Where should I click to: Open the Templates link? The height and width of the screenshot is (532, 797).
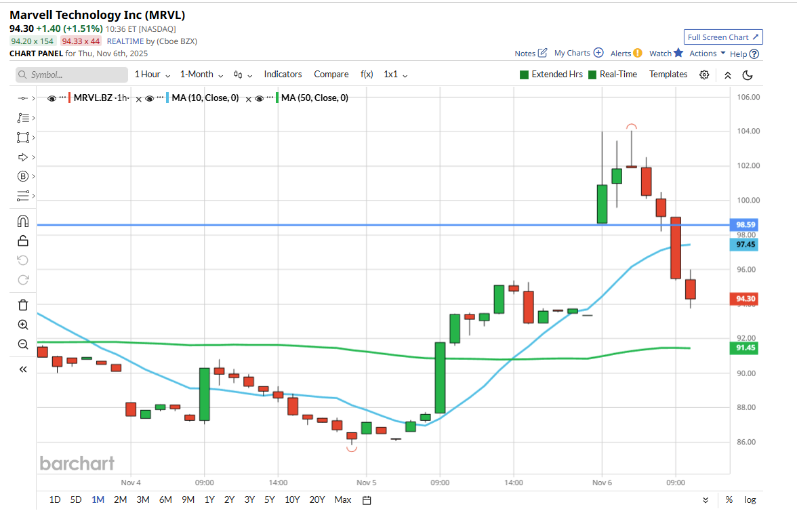(668, 75)
